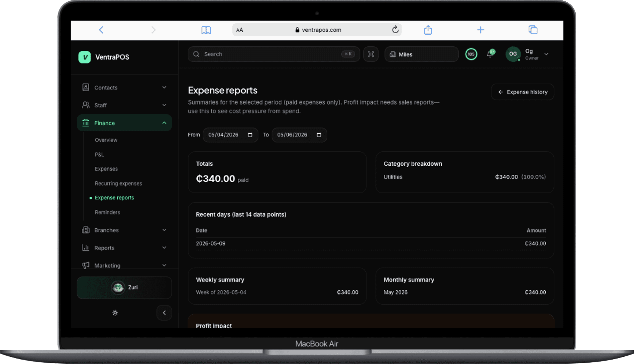Open the P&L page
The height and width of the screenshot is (364, 634).
point(99,155)
